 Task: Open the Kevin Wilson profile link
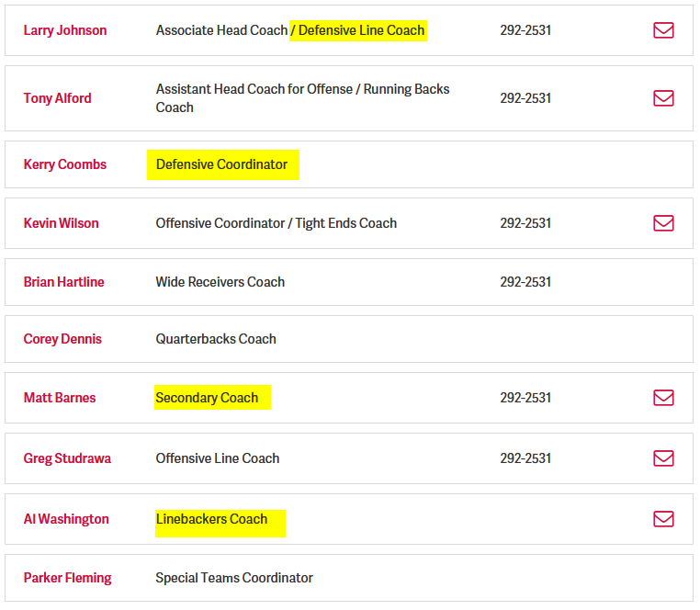coord(62,223)
